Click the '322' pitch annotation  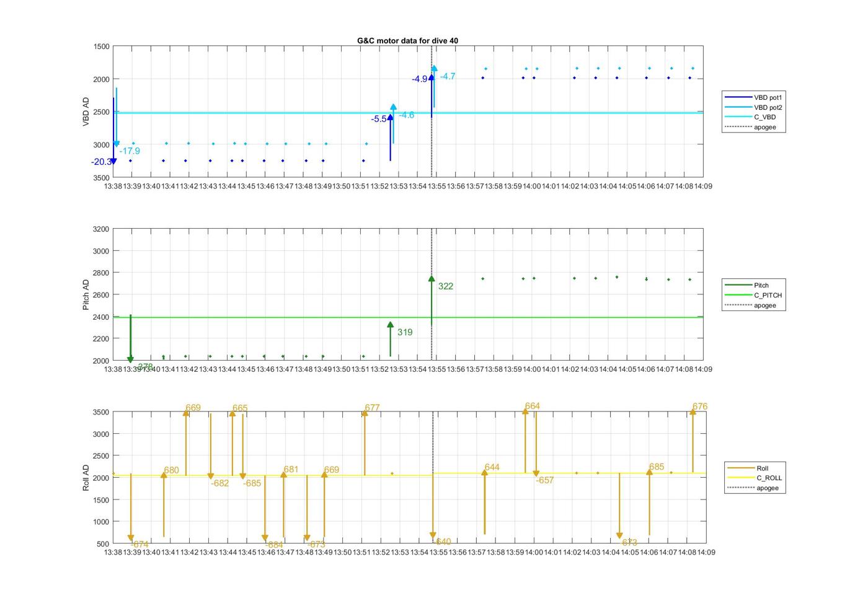[446, 286]
